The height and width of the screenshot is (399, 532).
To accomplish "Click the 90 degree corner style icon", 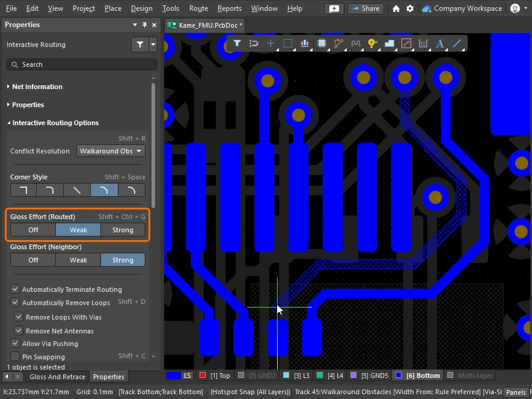I will [23, 190].
